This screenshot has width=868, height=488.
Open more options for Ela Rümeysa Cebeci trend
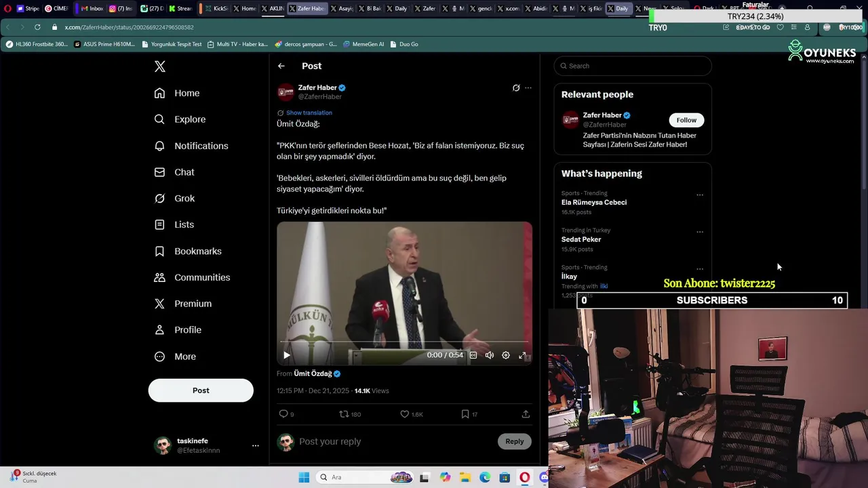pyautogui.click(x=700, y=195)
